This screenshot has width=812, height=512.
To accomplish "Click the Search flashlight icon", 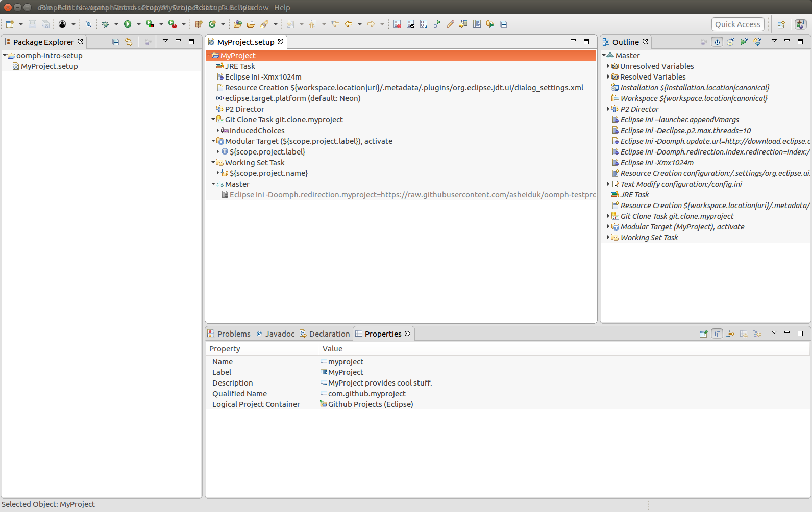I will click(x=264, y=24).
